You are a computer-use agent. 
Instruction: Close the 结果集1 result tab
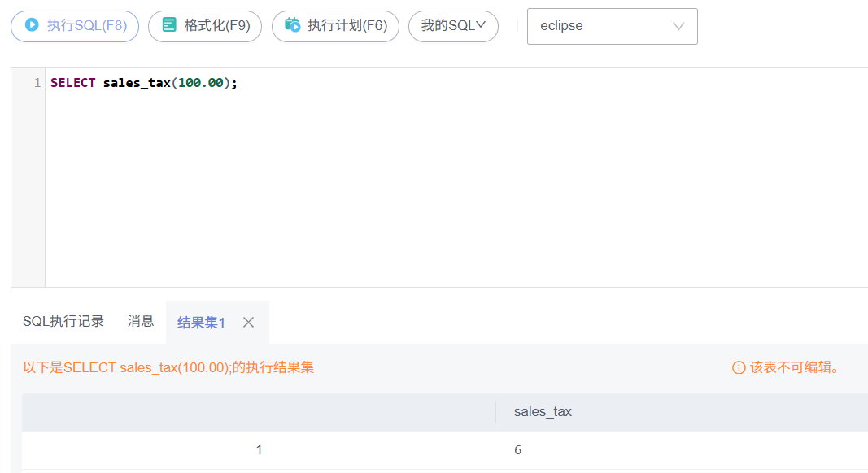(249, 323)
